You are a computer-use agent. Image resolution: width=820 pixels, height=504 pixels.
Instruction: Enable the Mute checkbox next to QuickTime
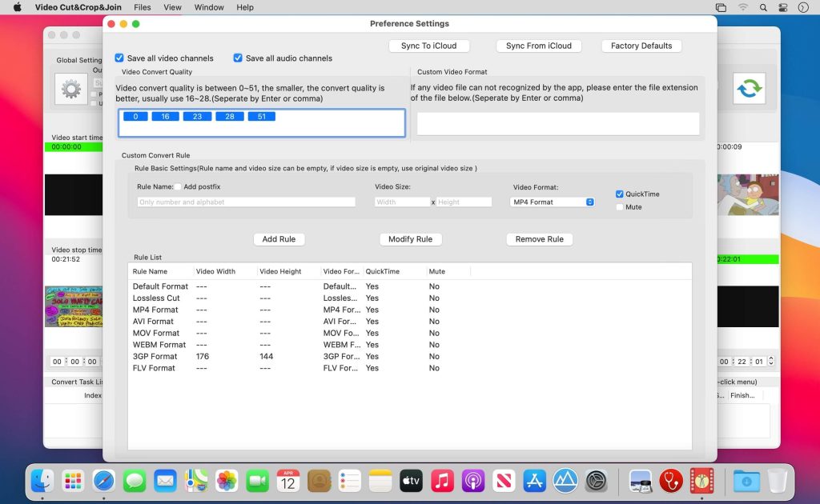[621, 207]
